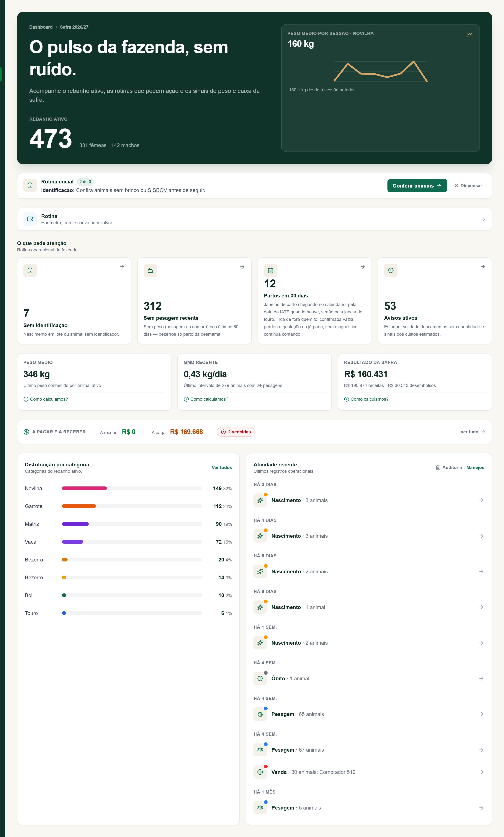Dismiss the Rotina inicial banner with Dispensar
The width and height of the screenshot is (504, 837).
(468, 185)
